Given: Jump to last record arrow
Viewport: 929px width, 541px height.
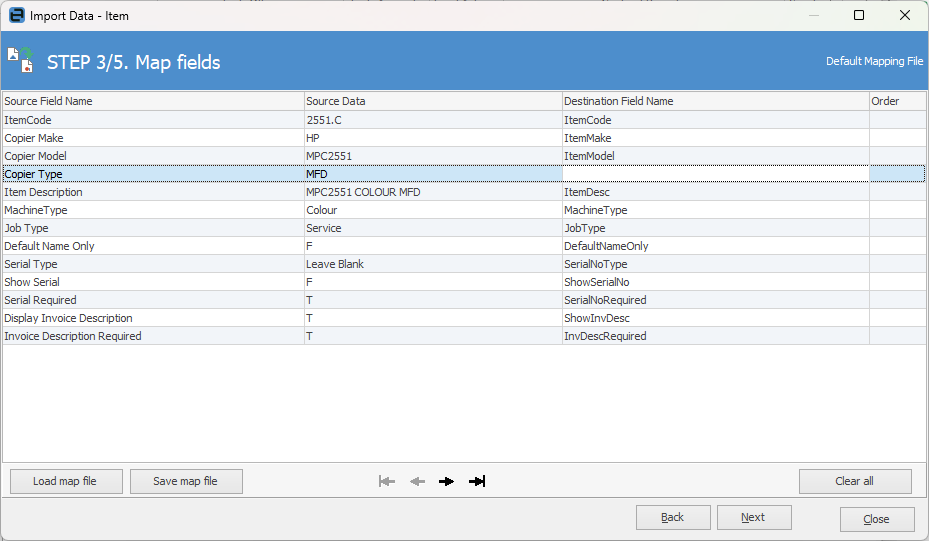Looking at the screenshot, I should [x=477, y=481].
